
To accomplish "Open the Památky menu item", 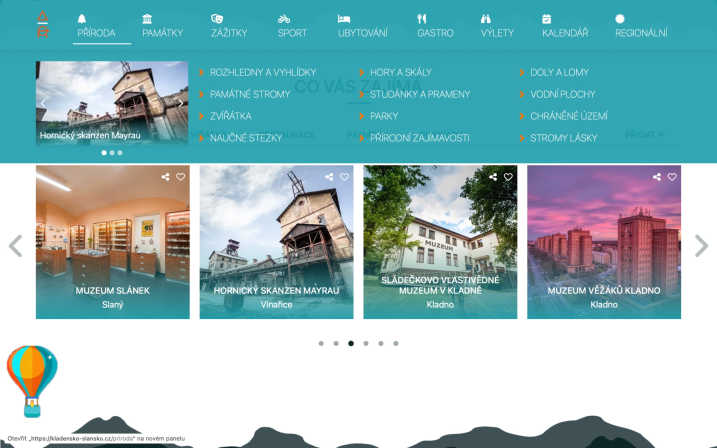I will pos(162,26).
